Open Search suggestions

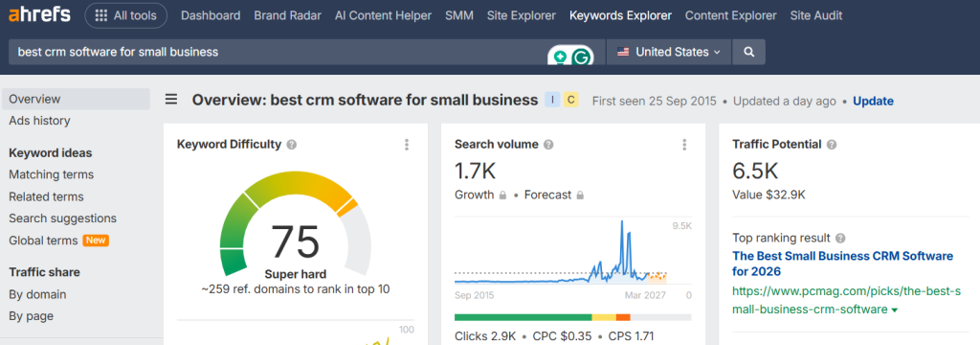click(x=62, y=218)
